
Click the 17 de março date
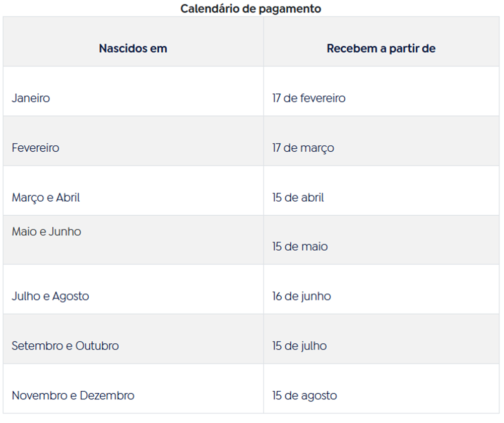[303, 148]
